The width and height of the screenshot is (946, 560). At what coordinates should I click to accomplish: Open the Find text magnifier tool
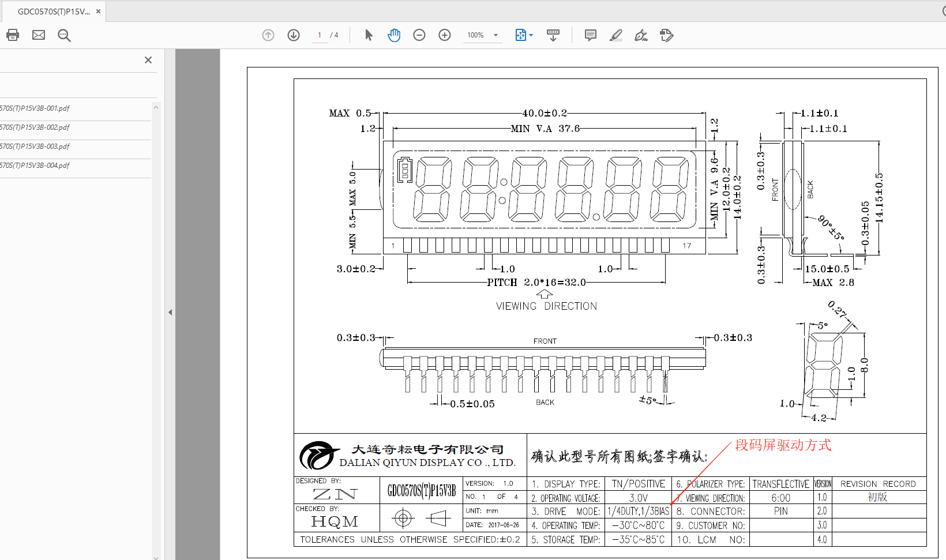pos(64,35)
